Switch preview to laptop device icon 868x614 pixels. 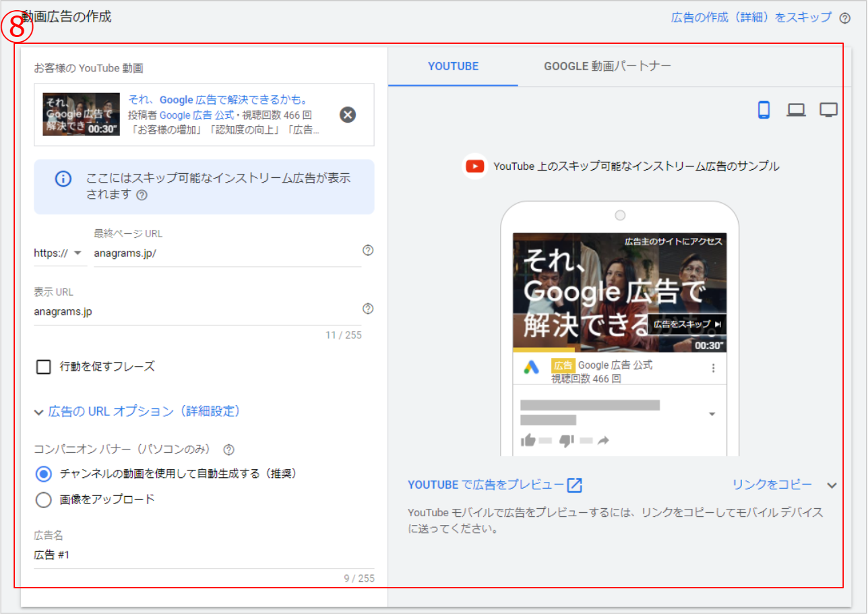(x=796, y=110)
